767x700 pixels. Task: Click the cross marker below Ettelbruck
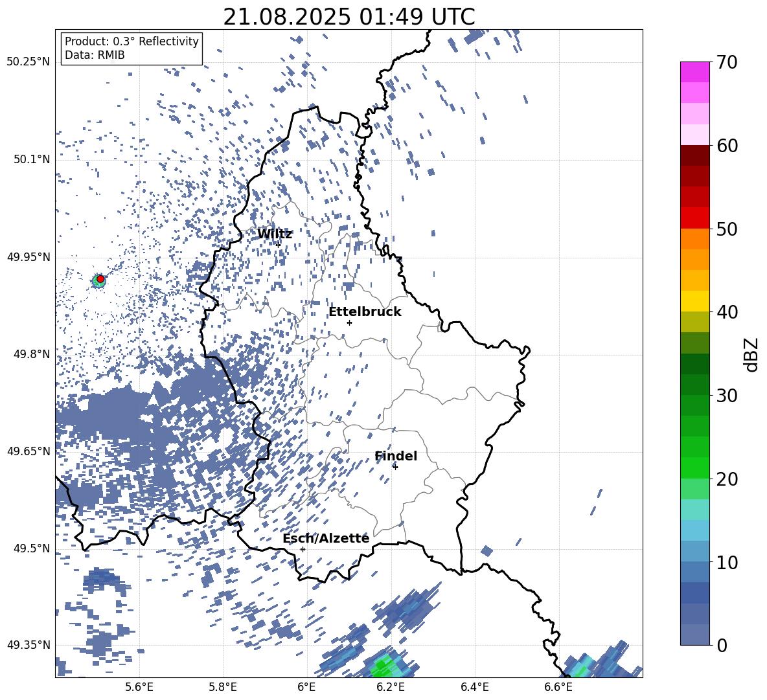click(349, 322)
